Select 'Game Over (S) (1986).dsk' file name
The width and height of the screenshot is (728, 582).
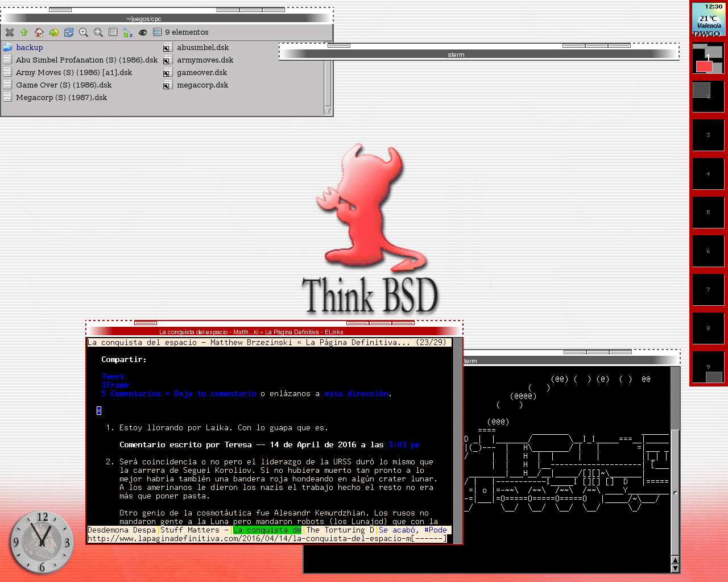point(64,85)
